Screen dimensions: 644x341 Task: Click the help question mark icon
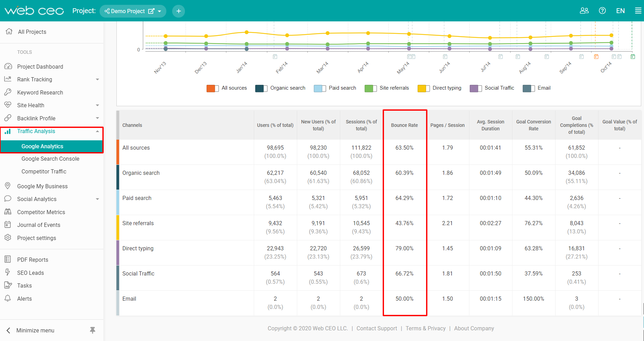click(602, 11)
